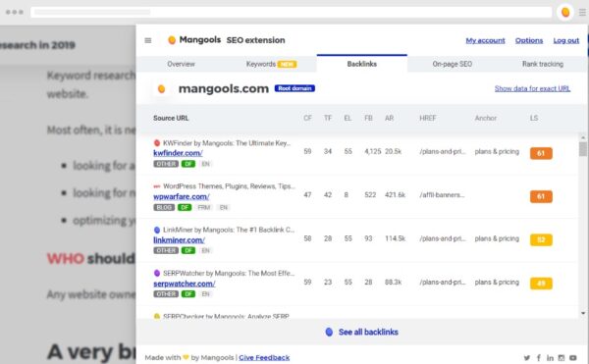Open the linkminer.com/ source link
This screenshot has height=364, width=589.
tap(180, 239)
